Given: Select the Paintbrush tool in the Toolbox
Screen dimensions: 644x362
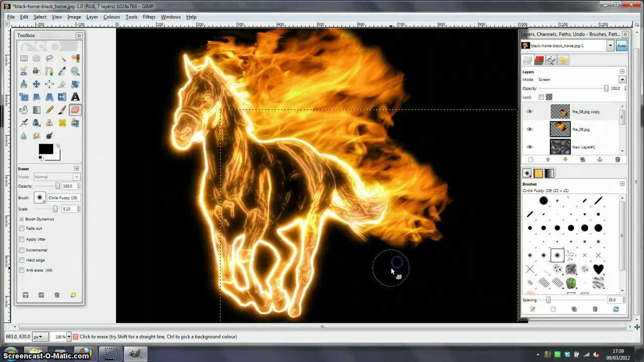Looking at the screenshot, I should [x=62, y=110].
